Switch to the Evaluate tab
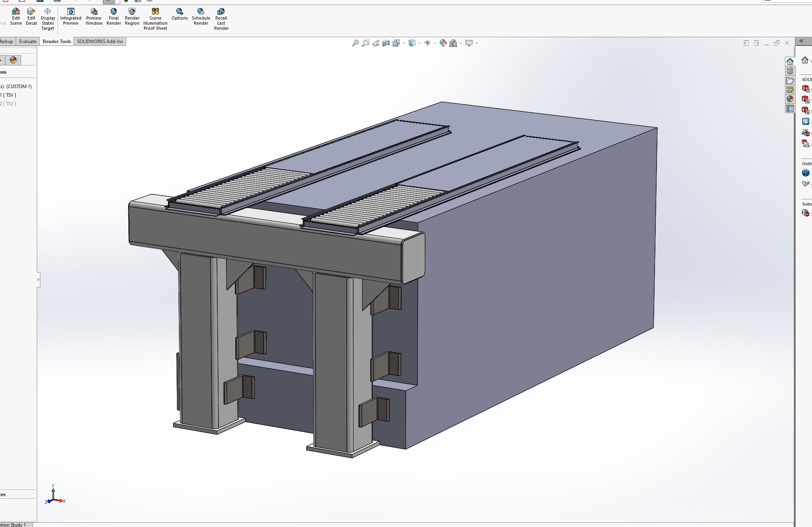 [28, 42]
